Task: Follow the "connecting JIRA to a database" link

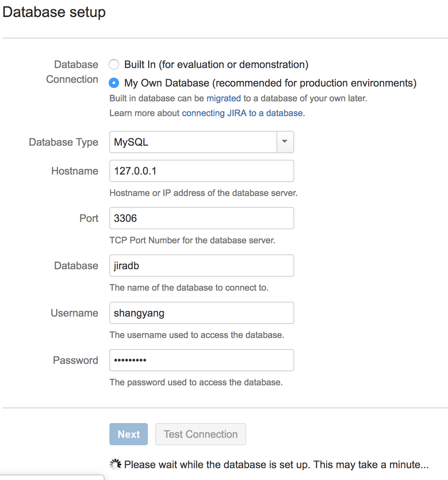Action: coord(242,113)
